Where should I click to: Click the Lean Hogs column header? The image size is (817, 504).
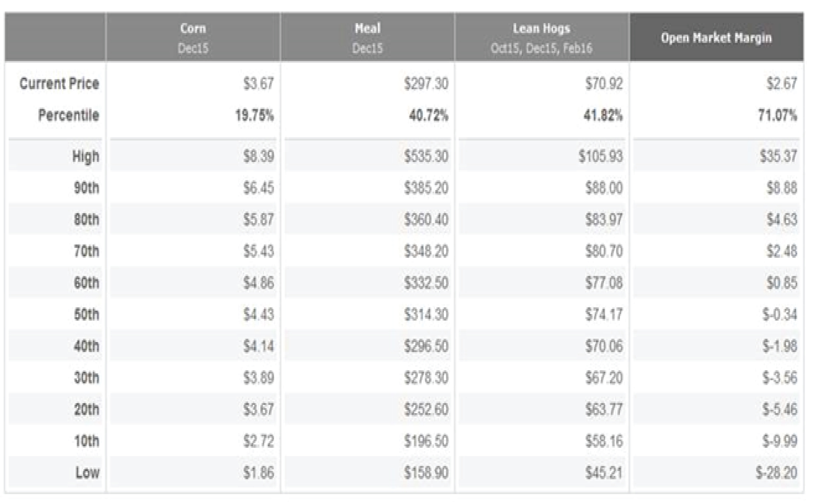(541, 37)
